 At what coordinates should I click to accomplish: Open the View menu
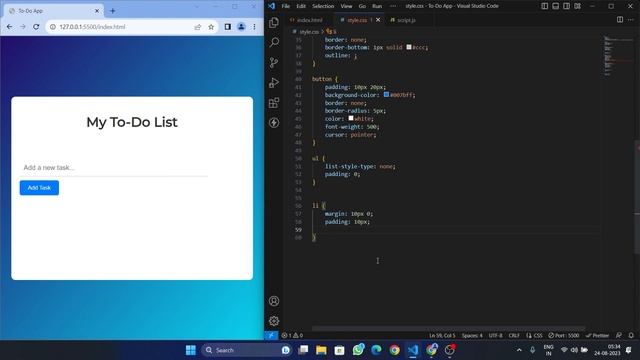point(346,6)
